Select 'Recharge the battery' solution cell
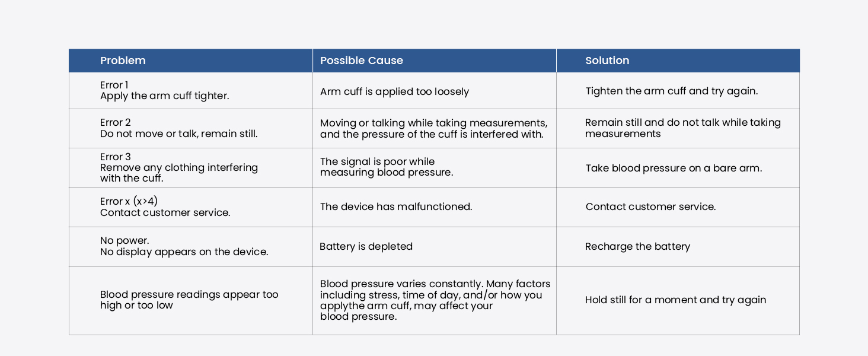868x356 pixels. (x=678, y=247)
